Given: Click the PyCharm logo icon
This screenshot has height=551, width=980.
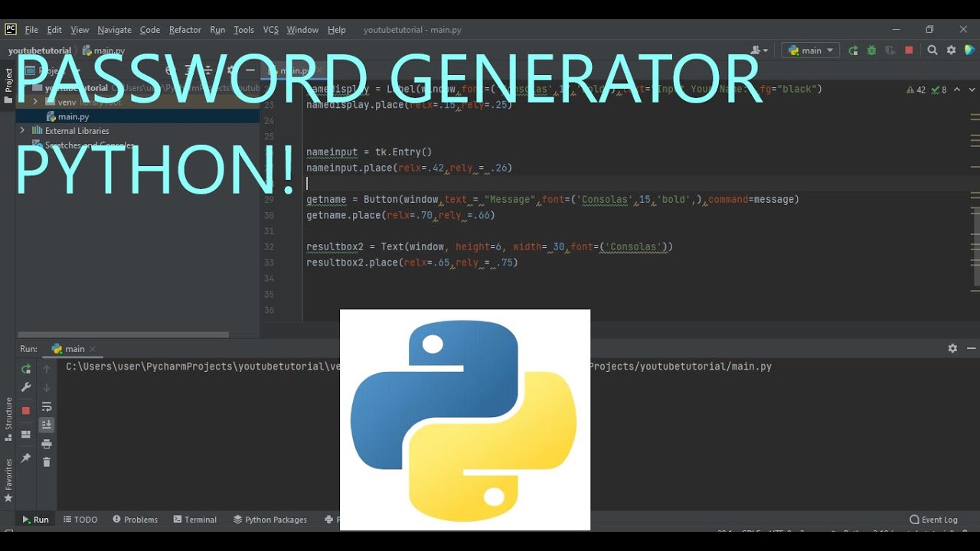Looking at the screenshot, I should [11, 30].
